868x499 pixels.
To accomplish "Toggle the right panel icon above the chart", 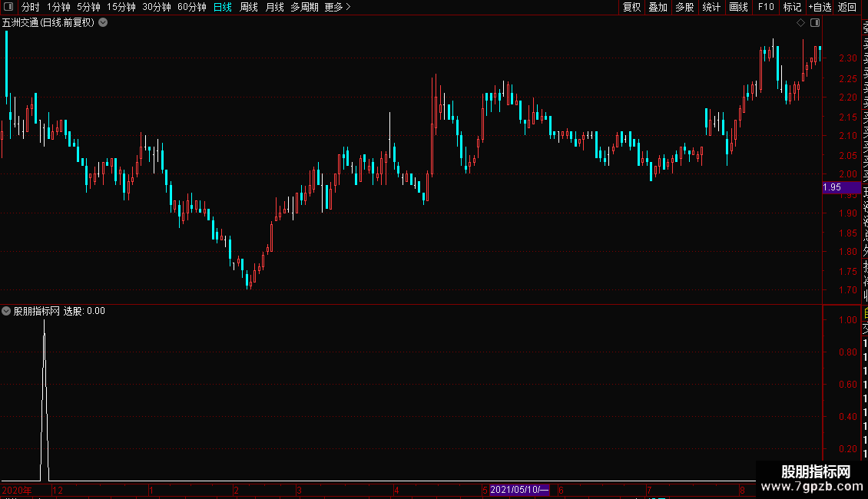I will click(815, 23).
